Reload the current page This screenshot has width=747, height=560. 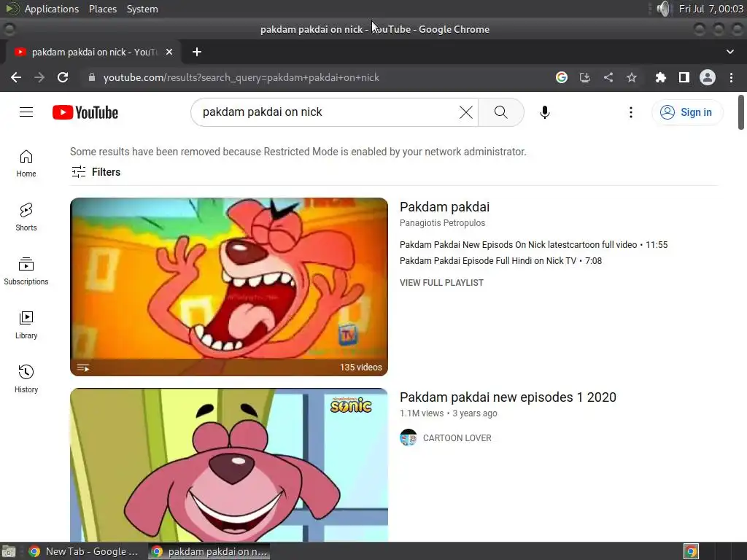point(63,77)
